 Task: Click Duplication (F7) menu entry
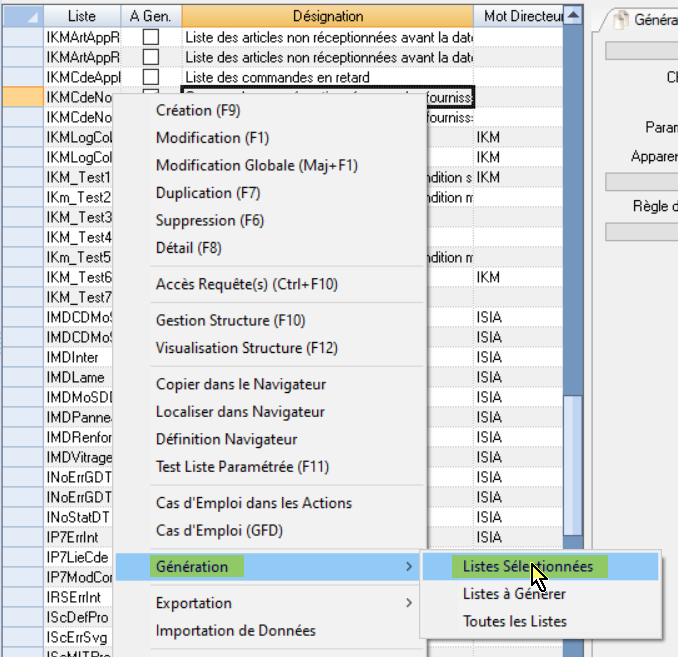(208, 192)
